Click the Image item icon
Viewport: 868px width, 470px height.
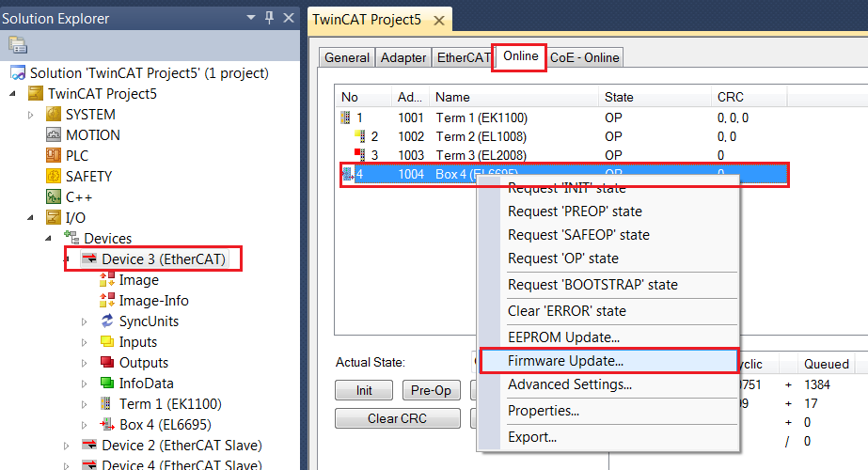[107, 280]
